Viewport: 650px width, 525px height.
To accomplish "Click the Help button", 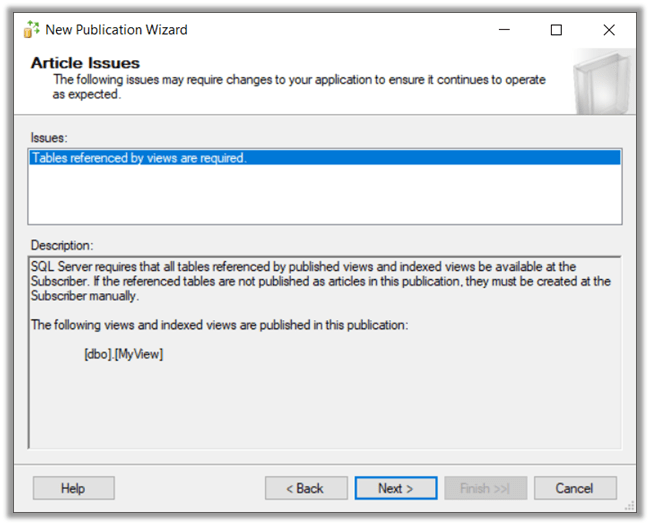I will pos(73,488).
